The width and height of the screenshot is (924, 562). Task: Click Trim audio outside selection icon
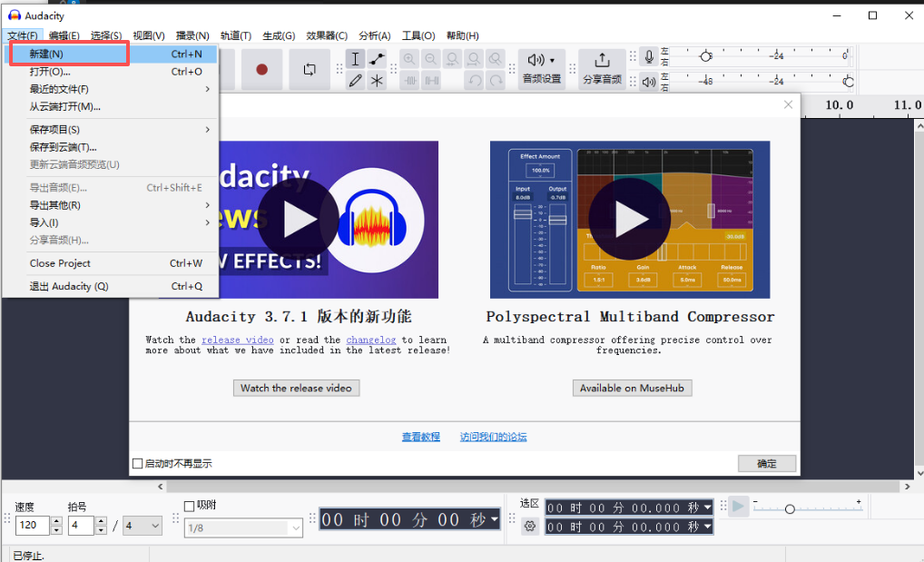click(411, 80)
